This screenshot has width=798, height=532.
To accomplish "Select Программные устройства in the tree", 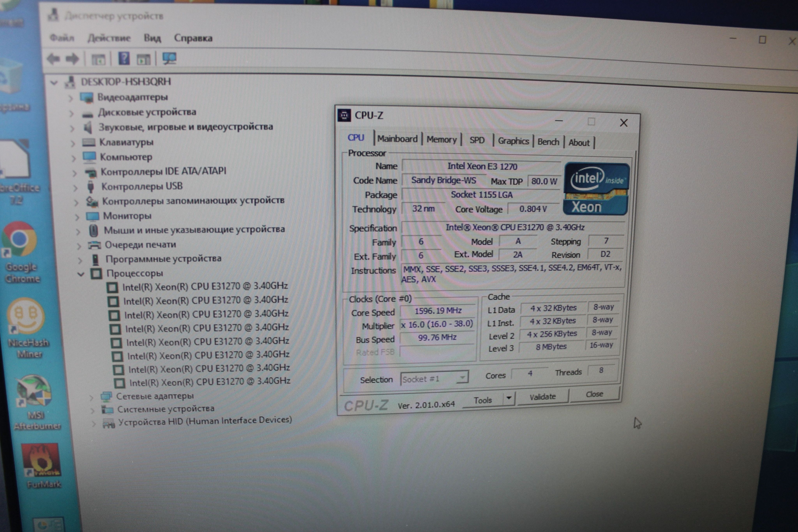I will pyautogui.click(x=163, y=259).
